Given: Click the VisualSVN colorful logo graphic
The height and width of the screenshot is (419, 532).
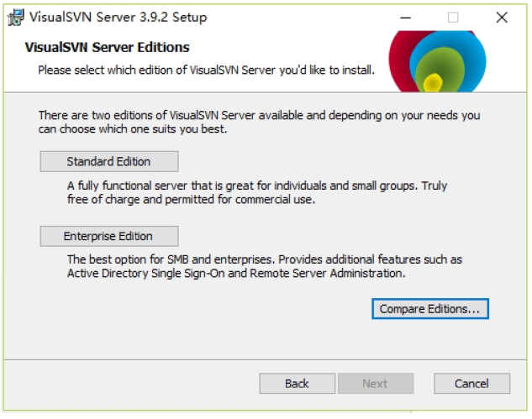Looking at the screenshot, I should pyautogui.click(x=437, y=61).
